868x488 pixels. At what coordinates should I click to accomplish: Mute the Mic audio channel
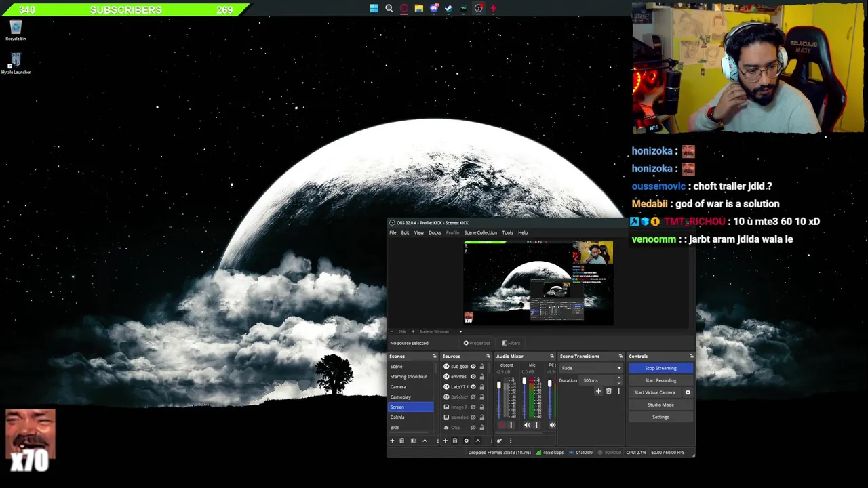(x=527, y=425)
